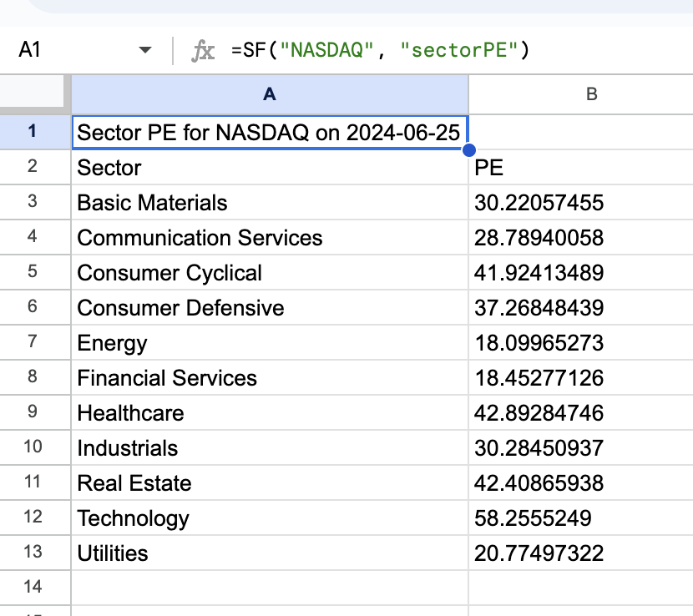The height and width of the screenshot is (616, 693).
Task: Click the 'Utilities' cell
Action: click(x=270, y=553)
